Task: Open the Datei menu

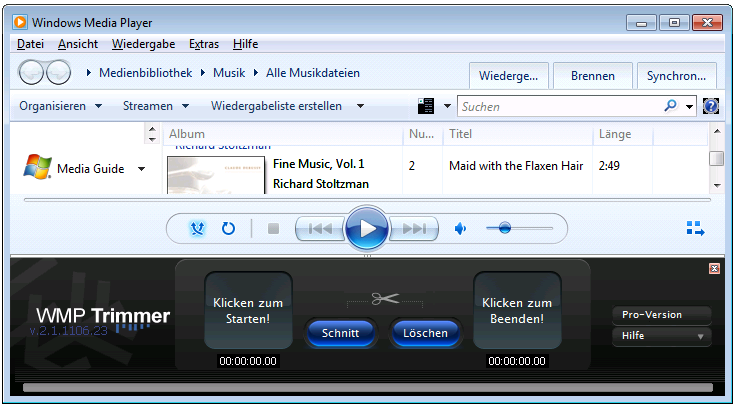Action: point(30,44)
